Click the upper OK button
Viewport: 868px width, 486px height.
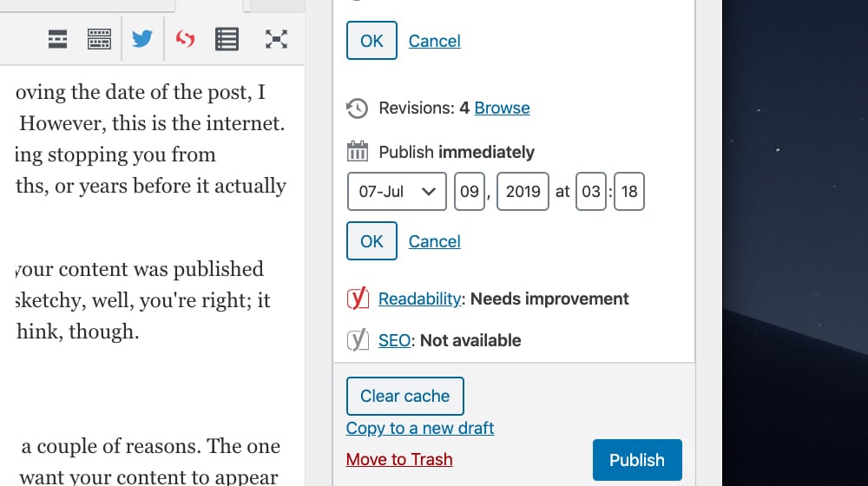pyautogui.click(x=372, y=41)
